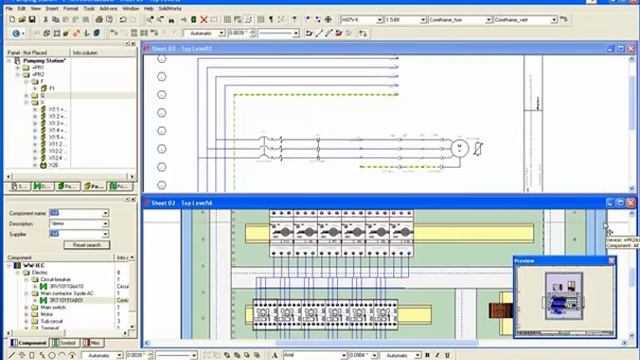Viewport: 640px width, 360px height.
Task: Click the Save diskette icon
Action: coord(32,20)
